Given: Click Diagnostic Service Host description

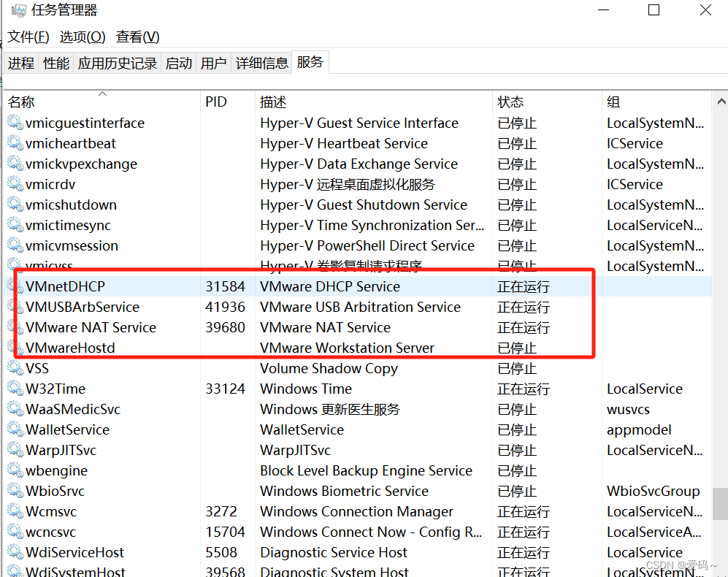Looking at the screenshot, I should (334, 552).
